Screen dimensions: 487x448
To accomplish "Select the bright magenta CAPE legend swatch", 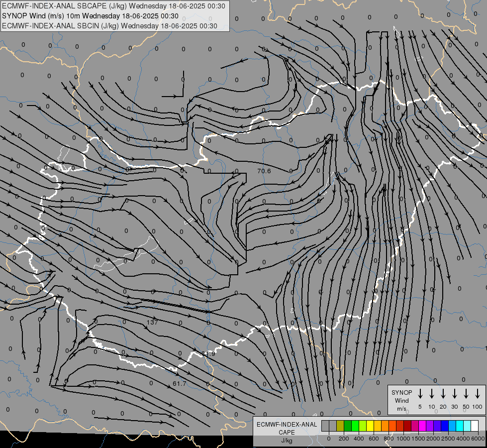I will (x=422, y=426).
